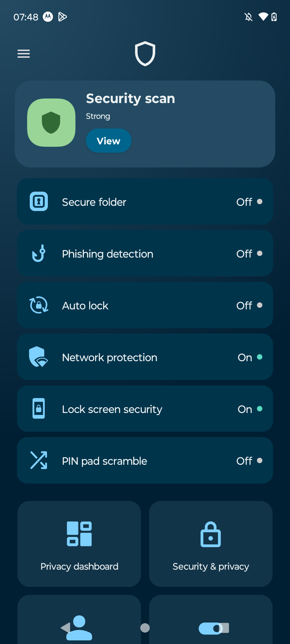Click the View button under Security scan
Image resolution: width=290 pixels, height=644 pixels.
point(108,141)
